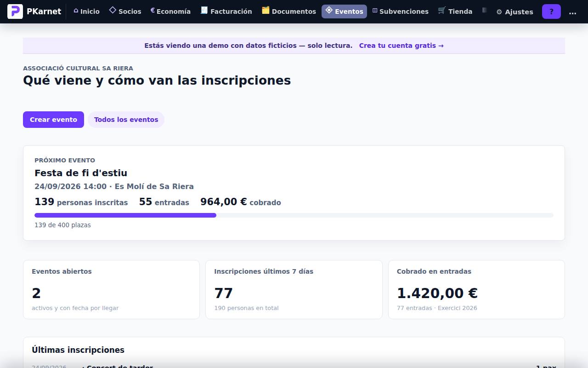Open the Facturación menu item
Screen dimensions: 588x368
[x=226, y=11]
